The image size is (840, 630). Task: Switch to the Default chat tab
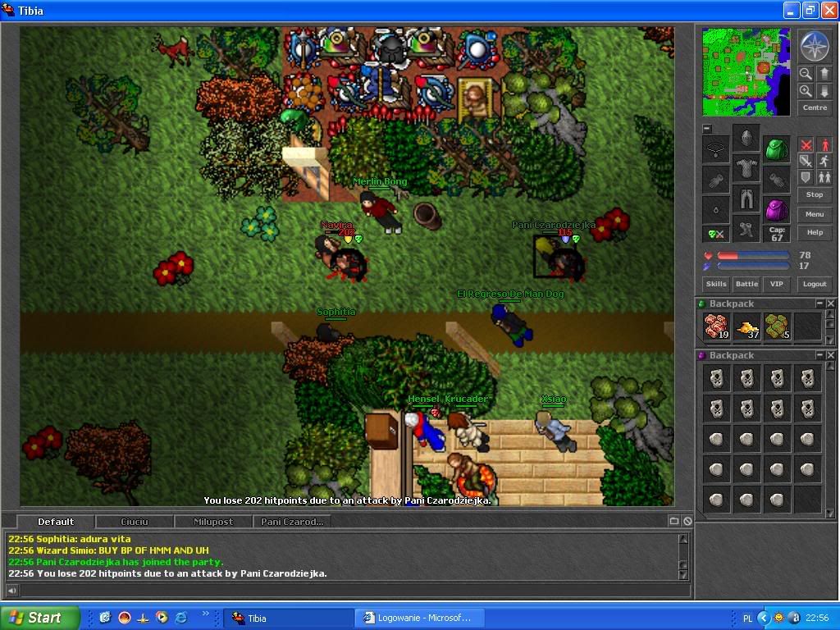[x=56, y=522]
